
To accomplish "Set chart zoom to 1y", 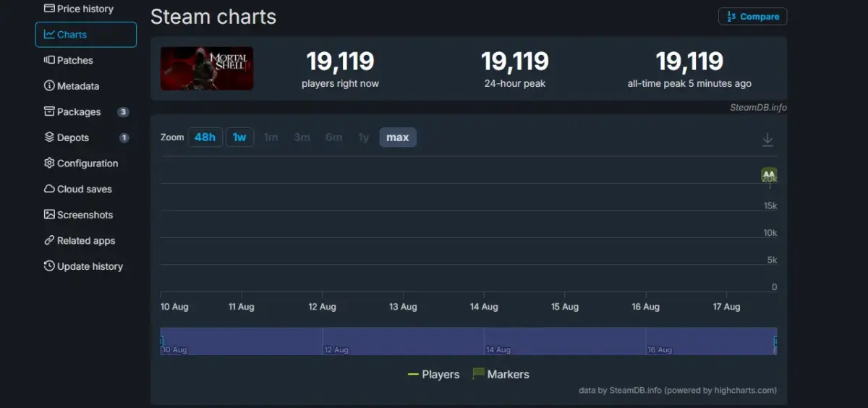I will (363, 137).
